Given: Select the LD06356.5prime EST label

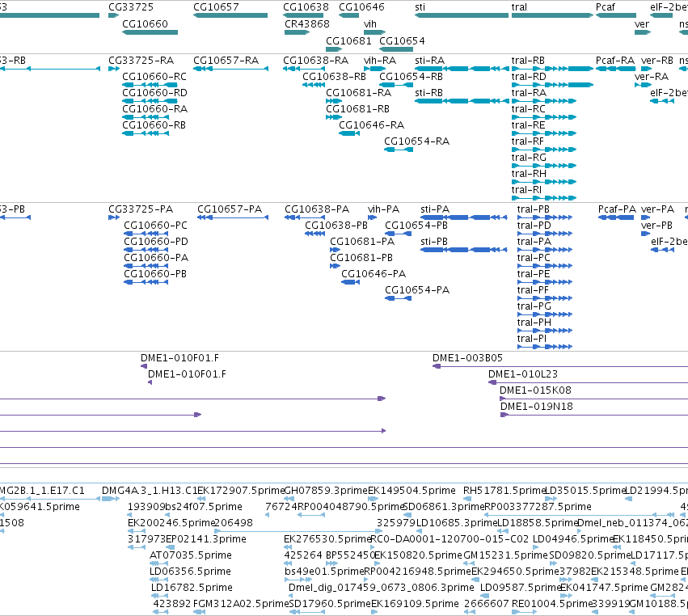Looking at the screenshot, I should coord(190,572).
